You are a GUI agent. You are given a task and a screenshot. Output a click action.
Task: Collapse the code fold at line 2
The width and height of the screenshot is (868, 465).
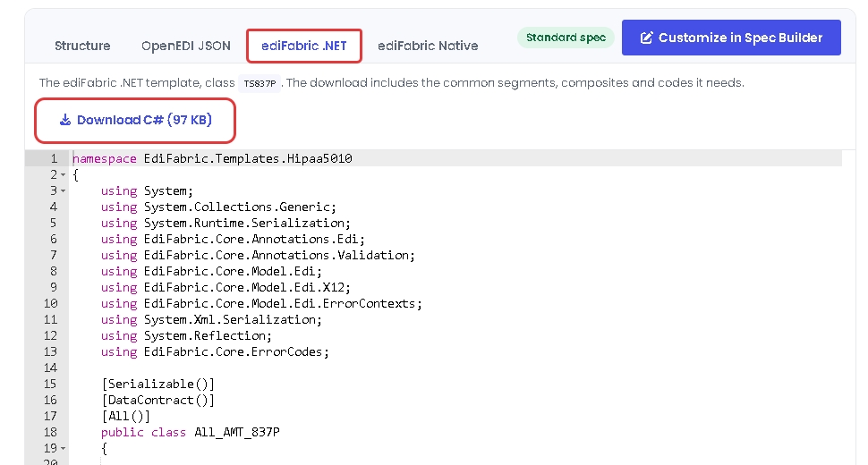tap(64, 175)
